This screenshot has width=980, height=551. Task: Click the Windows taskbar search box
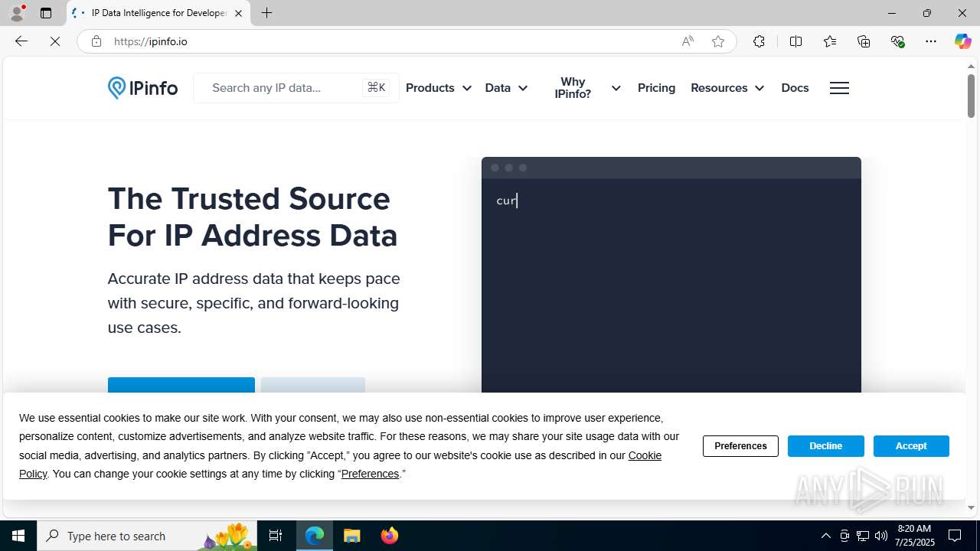coord(145,536)
